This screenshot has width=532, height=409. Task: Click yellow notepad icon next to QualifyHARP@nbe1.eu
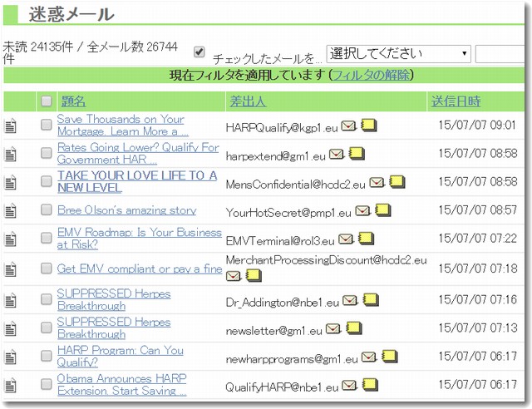click(370, 385)
